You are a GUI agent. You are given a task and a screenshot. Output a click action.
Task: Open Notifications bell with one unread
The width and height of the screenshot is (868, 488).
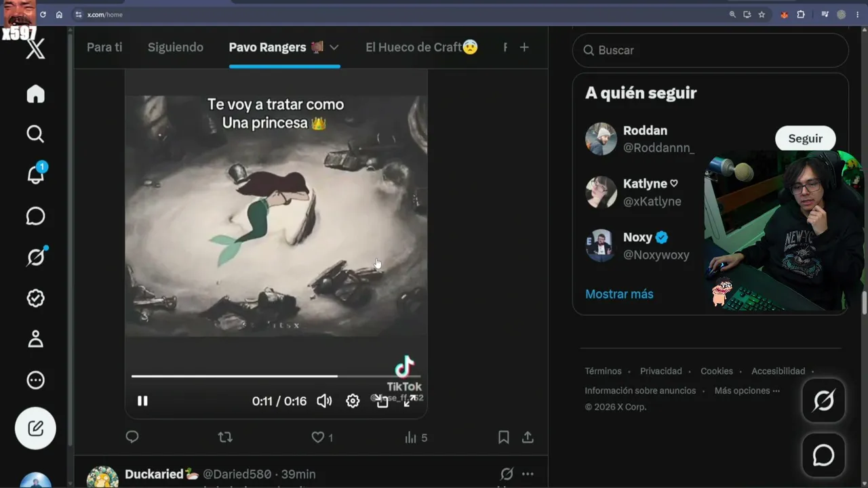tap(35, 174)
